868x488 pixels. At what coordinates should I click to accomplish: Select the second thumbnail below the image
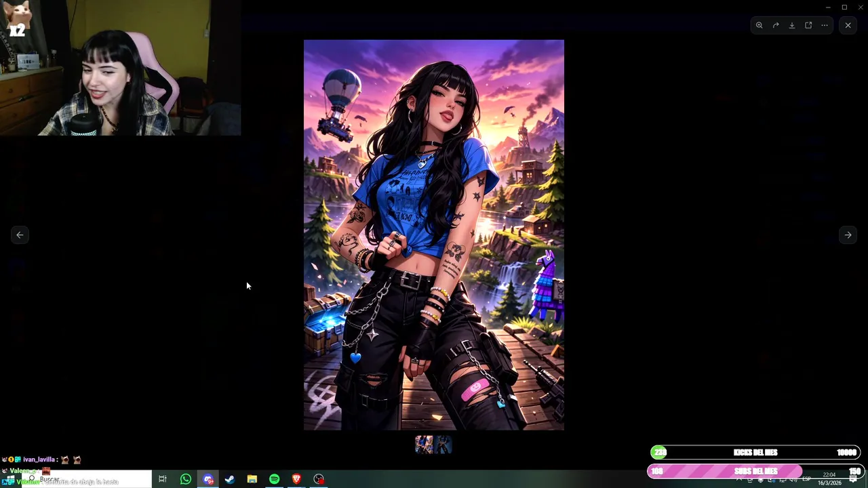point(443,445)
